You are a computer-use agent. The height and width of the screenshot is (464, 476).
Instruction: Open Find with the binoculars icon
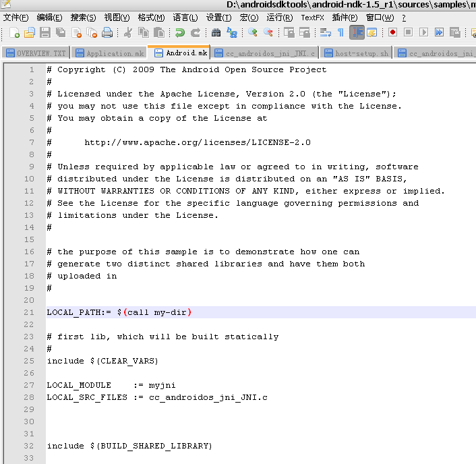[x=216, y=32]
